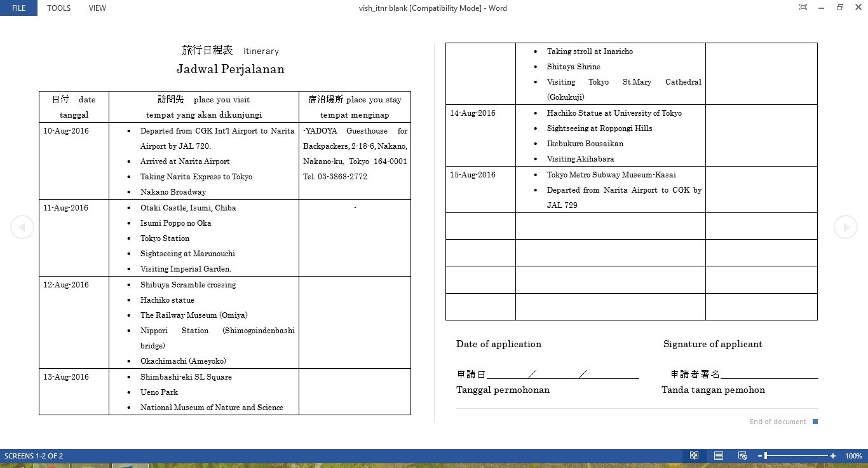Click the 旅行日程表 Itinerary title

[231, 50]
